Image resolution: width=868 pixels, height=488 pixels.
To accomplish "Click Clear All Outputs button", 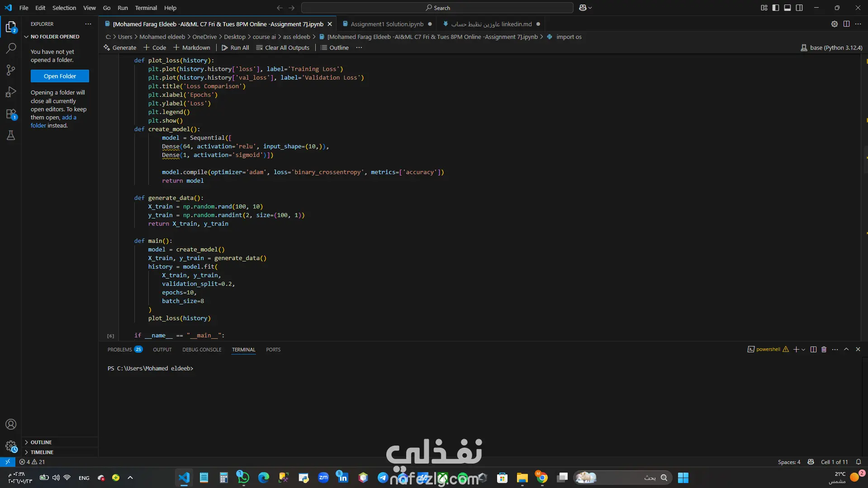I will (283, 47).
